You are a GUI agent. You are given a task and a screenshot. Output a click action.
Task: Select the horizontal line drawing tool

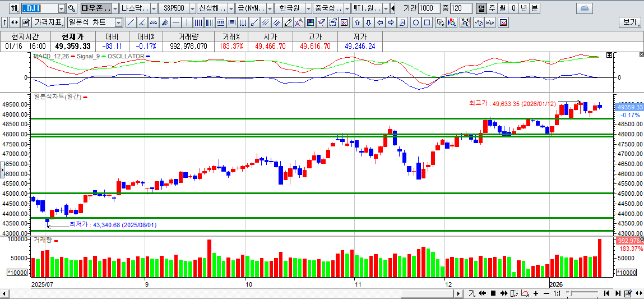click(176, 23)
